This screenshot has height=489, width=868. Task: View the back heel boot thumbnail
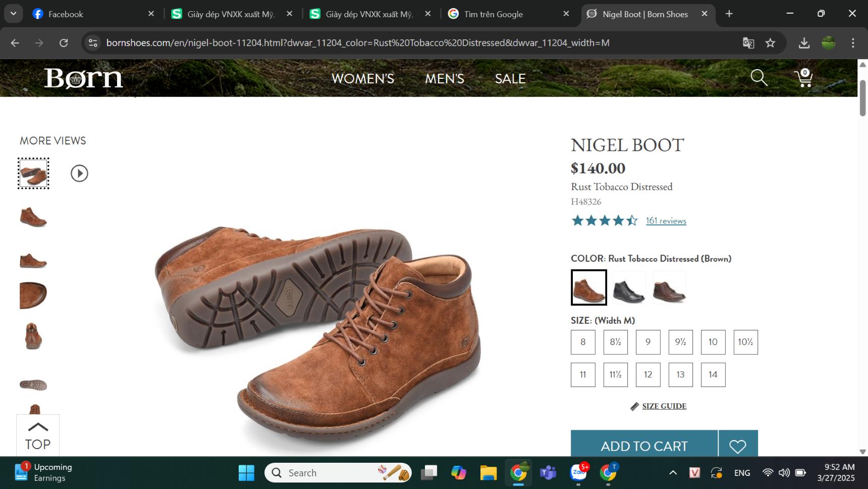point(33,336)
